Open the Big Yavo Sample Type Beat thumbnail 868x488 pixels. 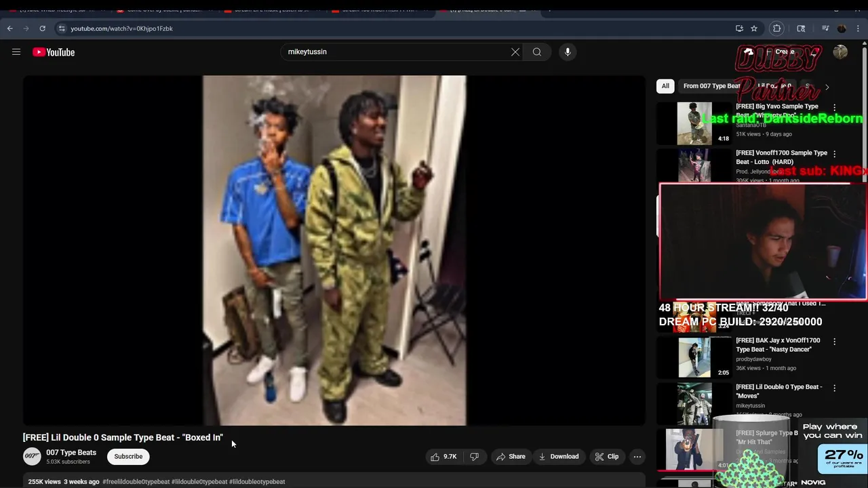[x=694, y=123]
